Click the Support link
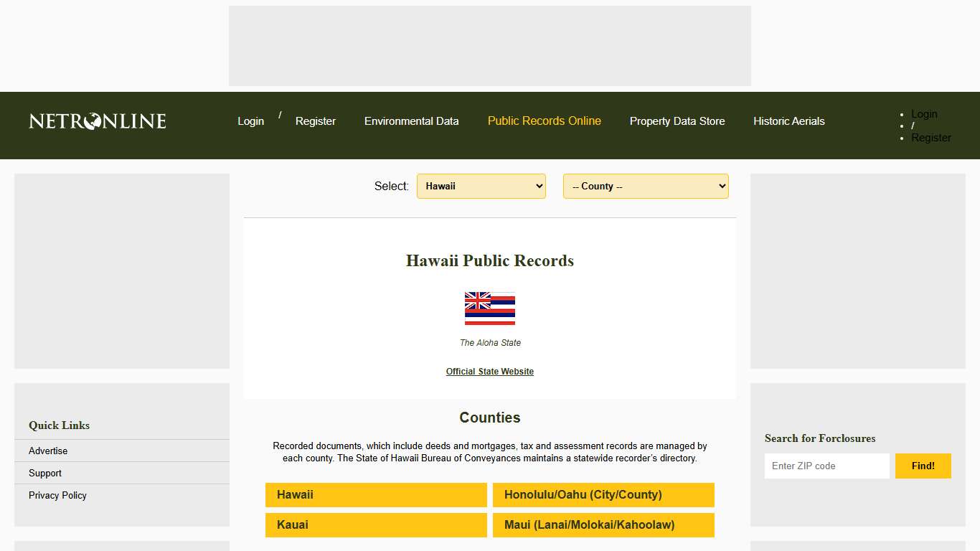Image resolution: width=980 pixels, height=551 pixels. point(44,473)
